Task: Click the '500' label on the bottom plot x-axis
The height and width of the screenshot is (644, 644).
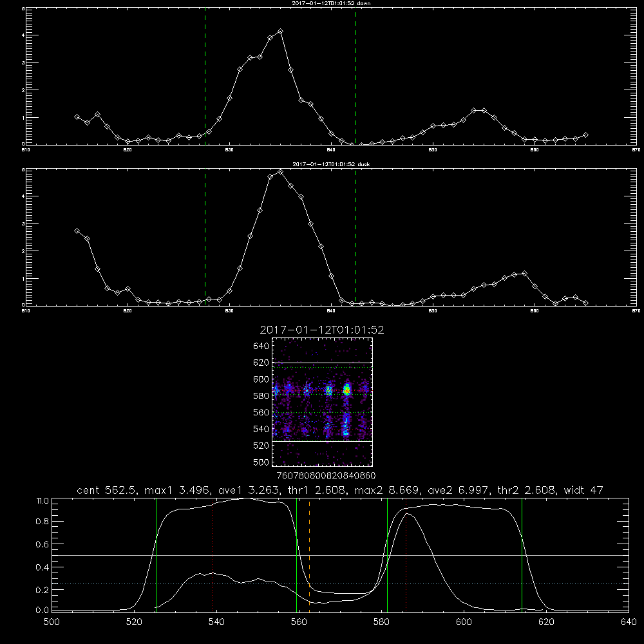Action: point(52,622)
